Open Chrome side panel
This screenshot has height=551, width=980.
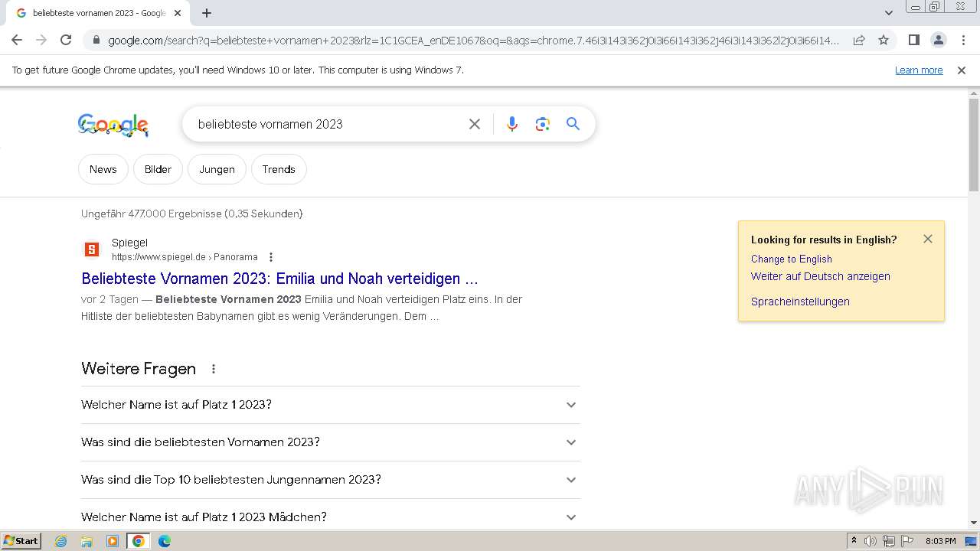pos(913,40)
